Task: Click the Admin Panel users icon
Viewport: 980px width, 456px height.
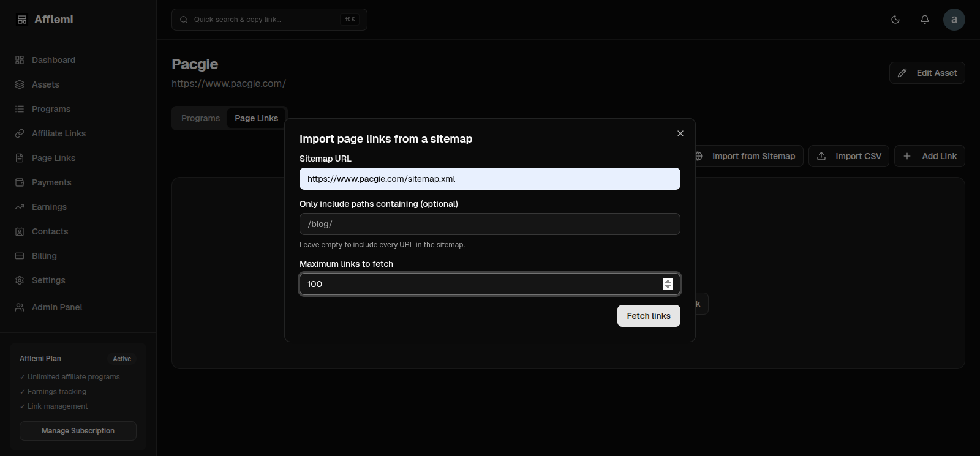Action: pyautogui.click(x=20, y=307)
